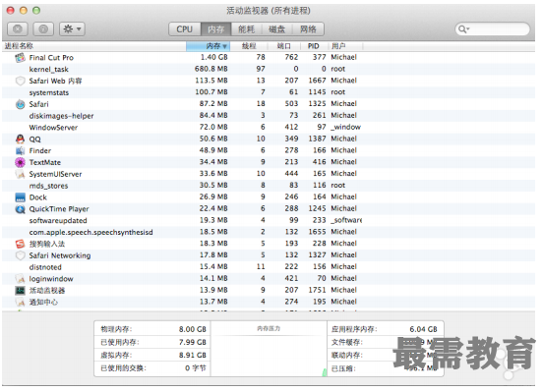The height and width of the screenshot is (392, 542).
Task: Click the QQ penguin icon
Action: (20, 139)
